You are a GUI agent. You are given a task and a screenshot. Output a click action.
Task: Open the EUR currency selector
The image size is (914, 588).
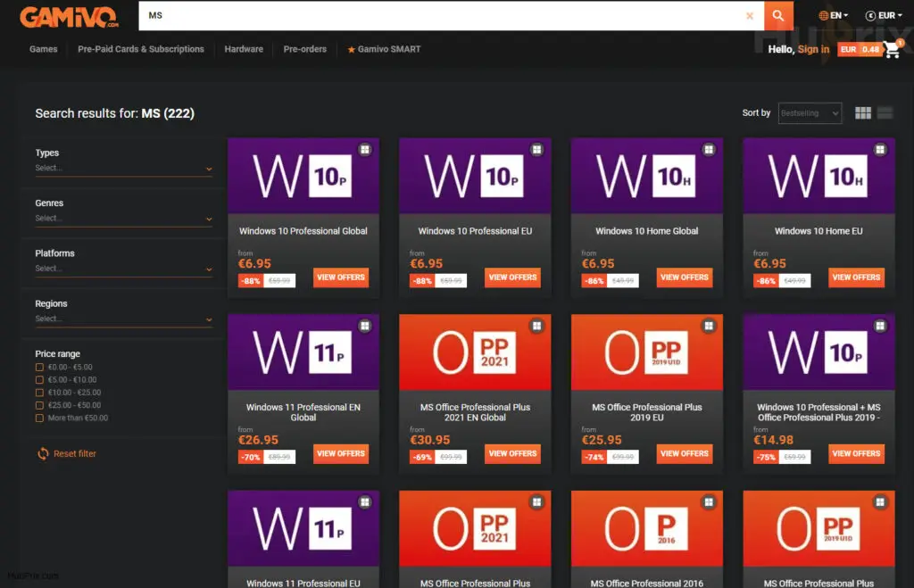[884, 16]
